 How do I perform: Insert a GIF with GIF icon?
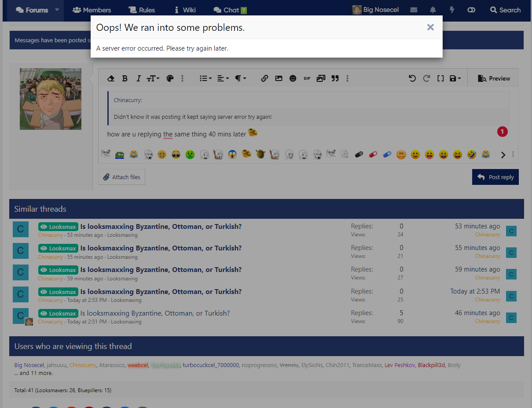307,78
